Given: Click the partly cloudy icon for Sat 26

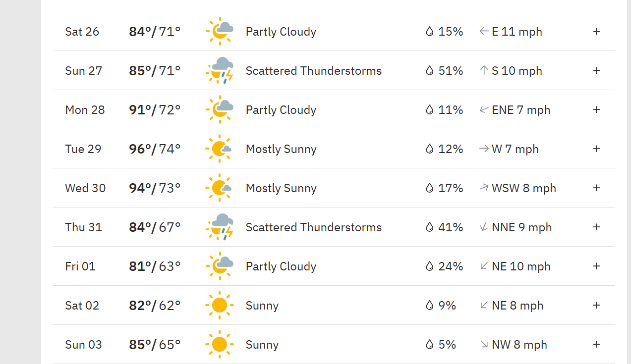Looking at the screenshot, I should click(x=219, y=31).
